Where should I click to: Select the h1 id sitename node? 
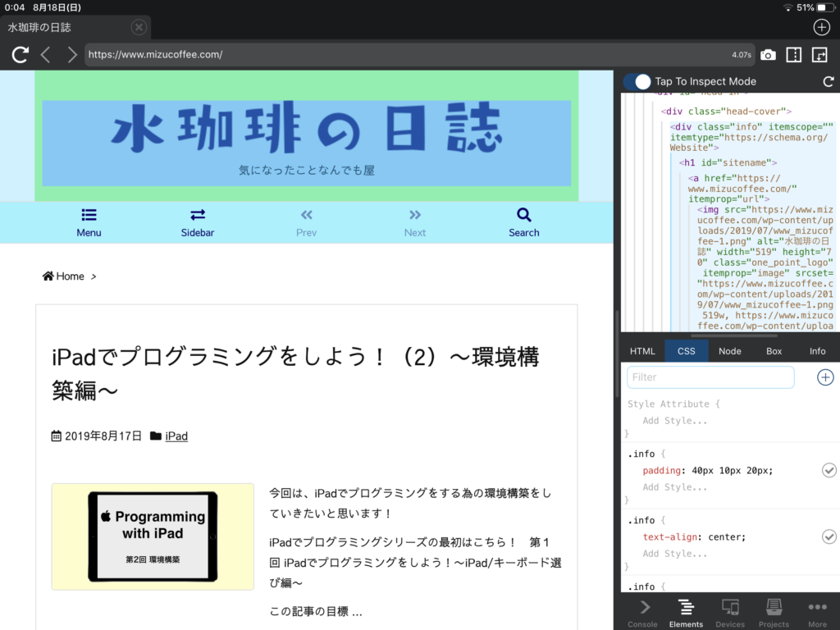[x=728, y=163]
